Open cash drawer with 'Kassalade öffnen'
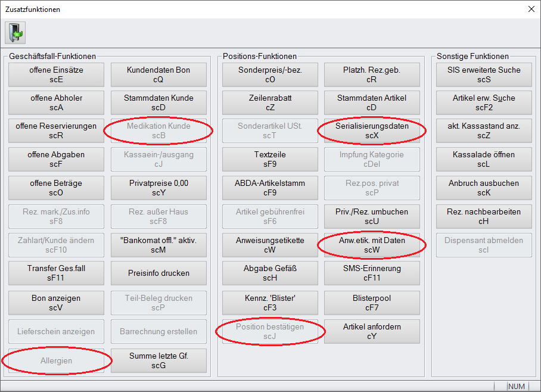The height and width of the screenshot is (392, 541). (x=484, y=159)
